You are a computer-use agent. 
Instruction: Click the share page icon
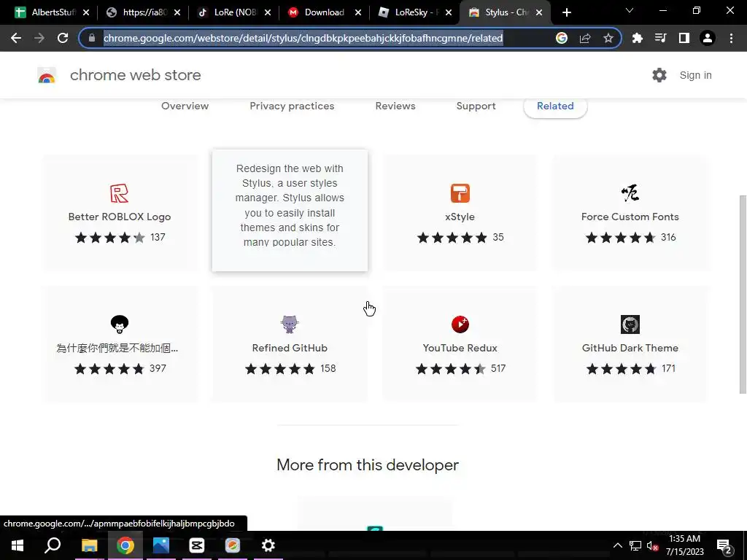(585, 38)
